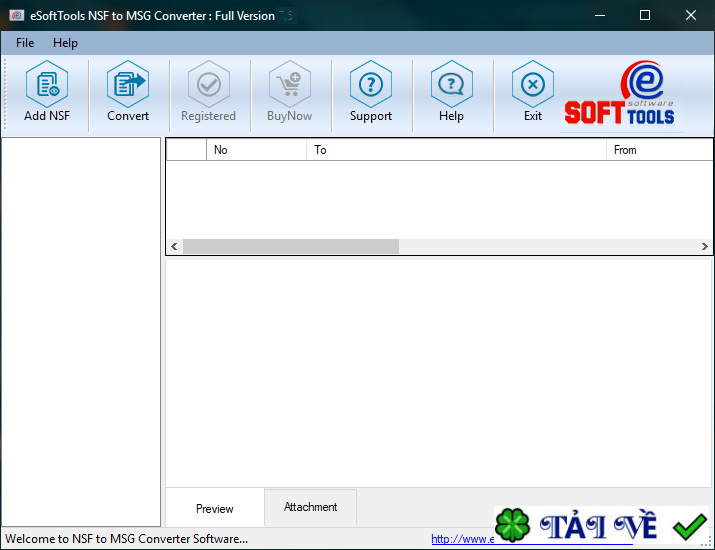Switch to the Preview tab
The height and width of the screenshot is (550, 715).
coord(215,508)
